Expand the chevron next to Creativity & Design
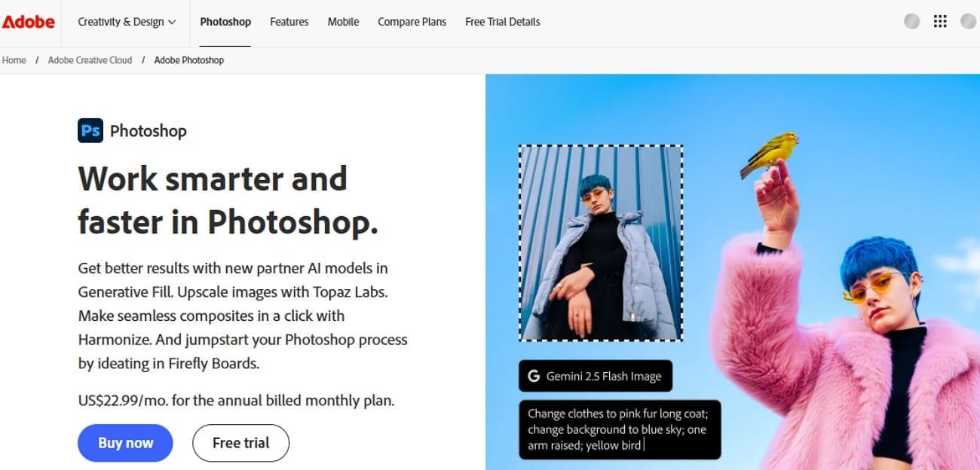 [171, 22]
